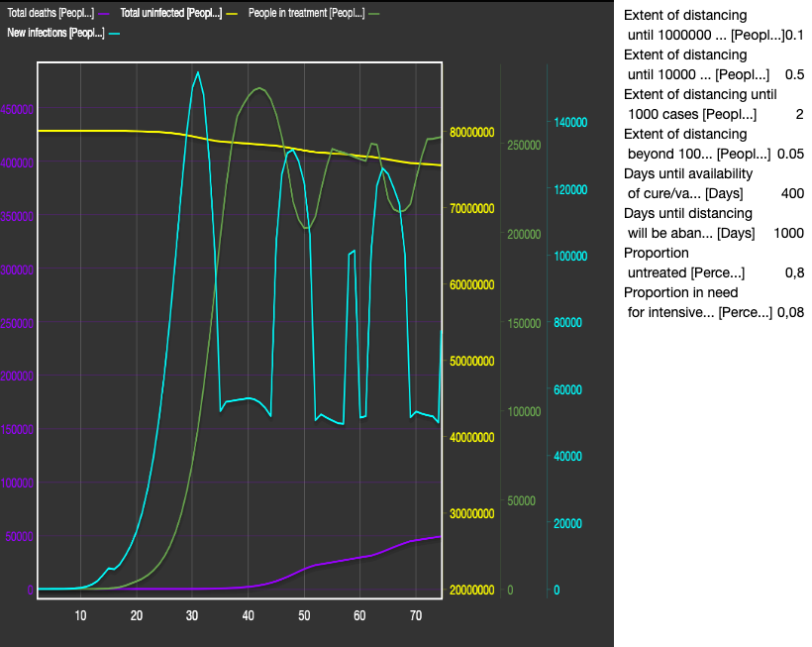Click day 10 on the time axis

point(80,615)
